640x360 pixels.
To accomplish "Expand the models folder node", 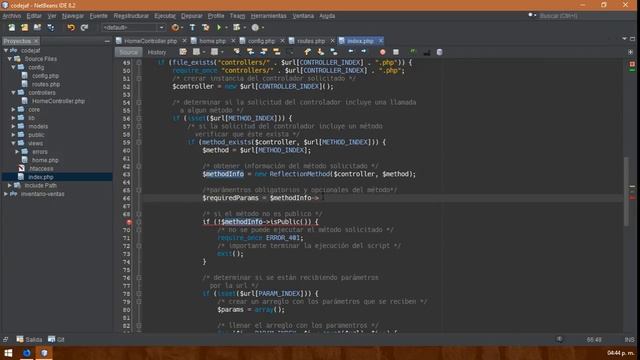I will [13, 126].
